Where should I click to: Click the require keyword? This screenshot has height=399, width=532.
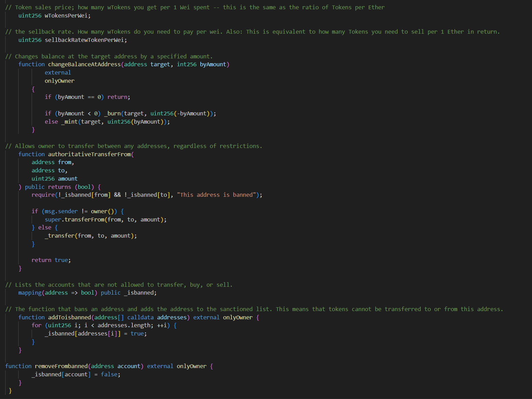click(x=43, y=195)
